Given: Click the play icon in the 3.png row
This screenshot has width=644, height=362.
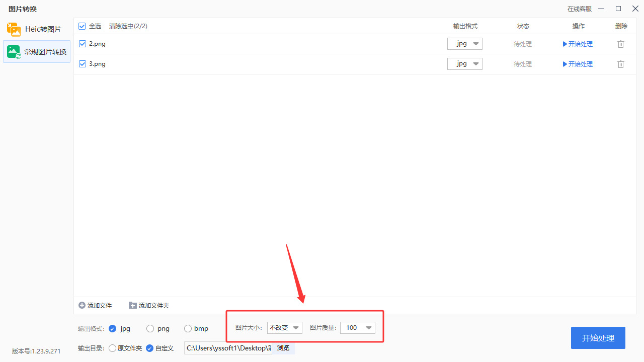Looking at the screenshot, I should pos(565,64).
